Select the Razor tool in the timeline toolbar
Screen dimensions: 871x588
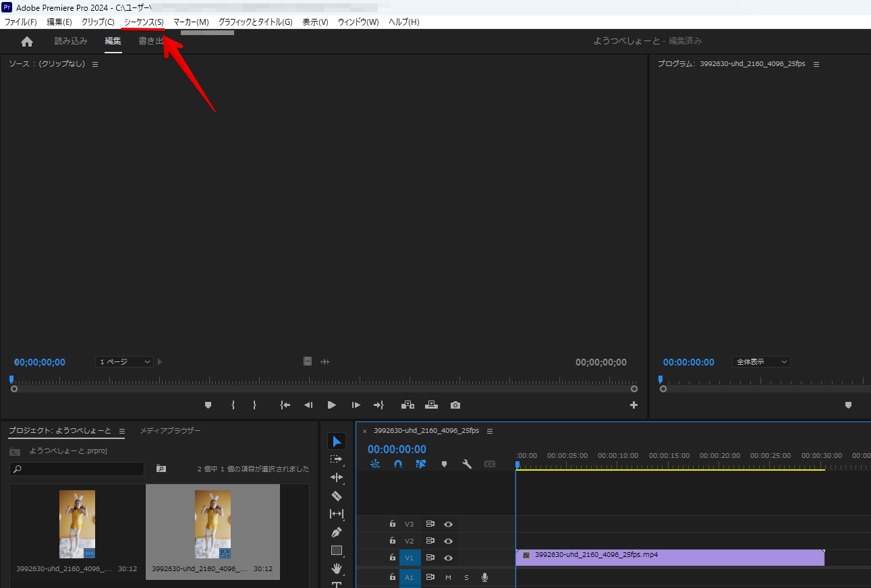[337, 496]
